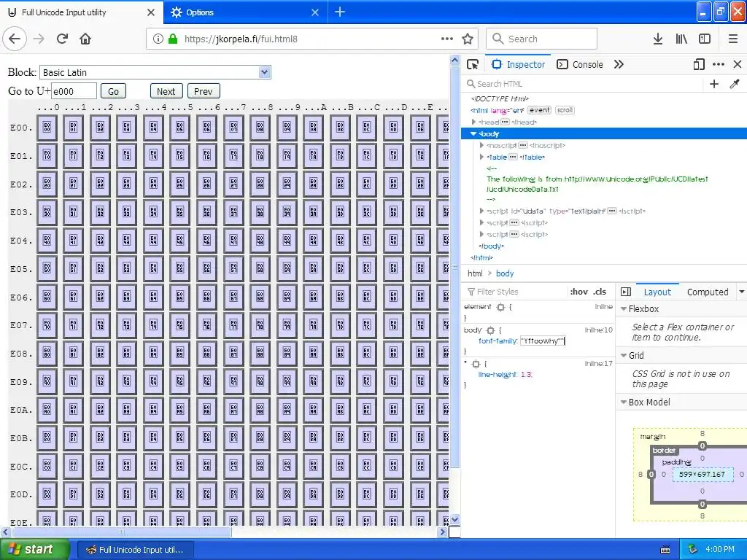The image size is (747, 560).
Task: Expand the script id udata node
Action: click(481, 211)
